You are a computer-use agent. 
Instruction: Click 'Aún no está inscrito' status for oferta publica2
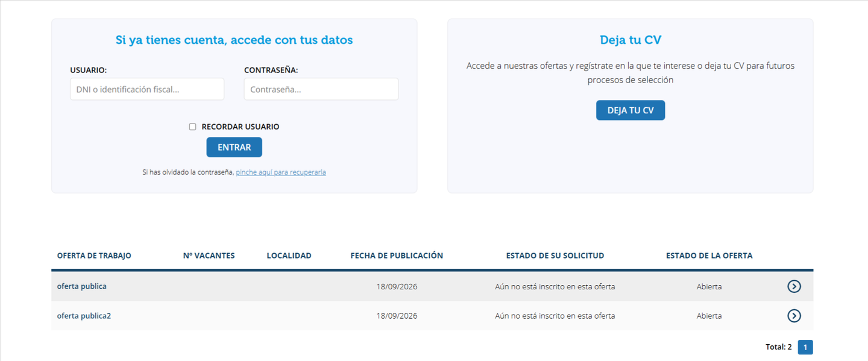(x=555, y=316)
